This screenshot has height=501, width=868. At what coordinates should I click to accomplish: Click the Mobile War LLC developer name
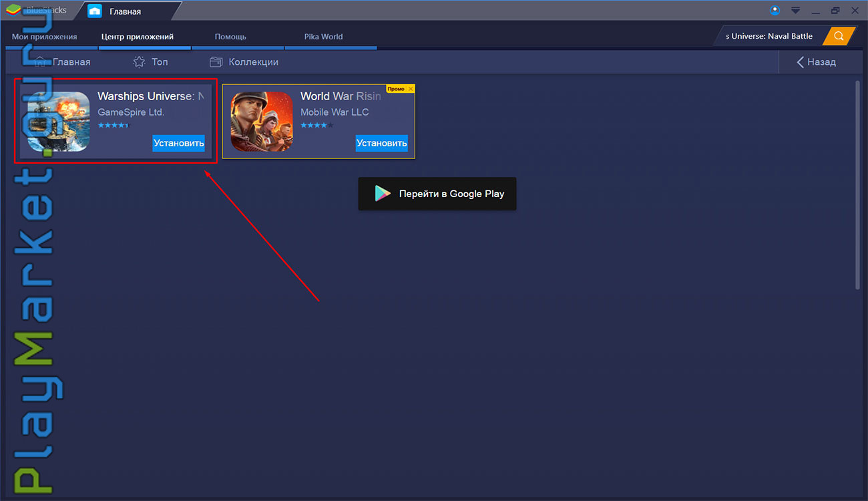(x=335, y=112)
